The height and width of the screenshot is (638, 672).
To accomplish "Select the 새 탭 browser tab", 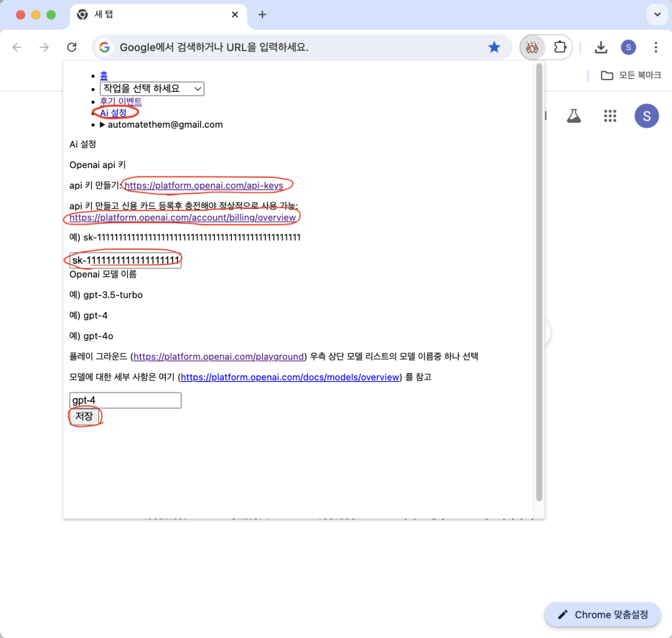I will pos(159,15).
